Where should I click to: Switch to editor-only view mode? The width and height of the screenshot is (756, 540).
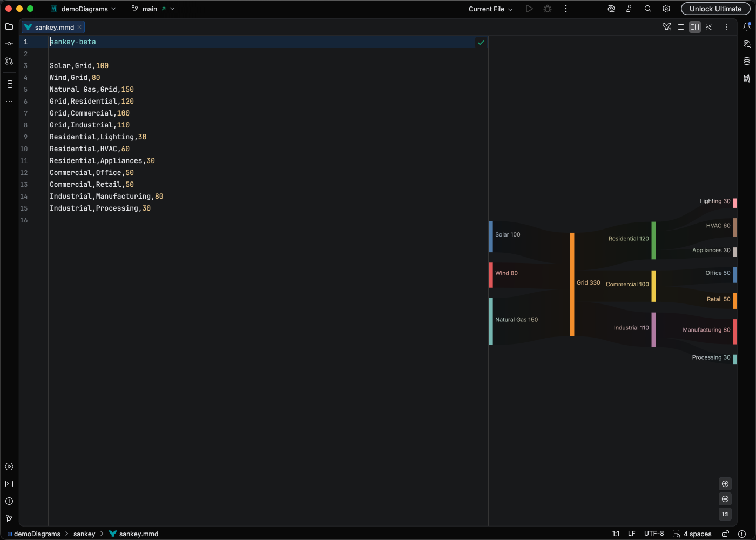click(x=681, y=27)
